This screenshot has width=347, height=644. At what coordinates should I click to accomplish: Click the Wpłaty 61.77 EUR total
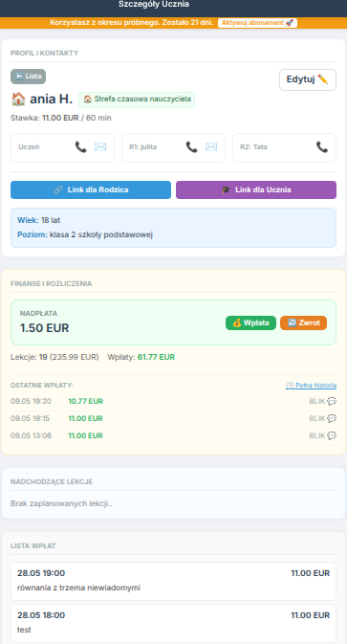coord(141,357)
